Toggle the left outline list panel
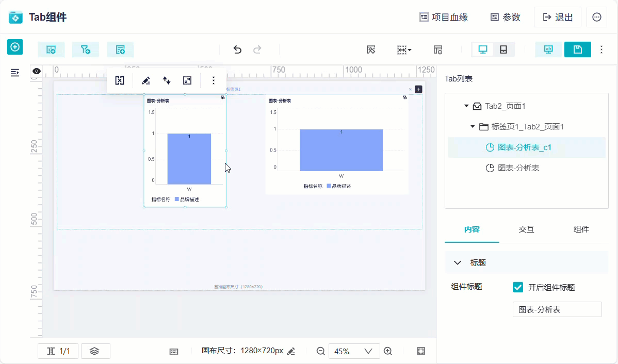 15,73
